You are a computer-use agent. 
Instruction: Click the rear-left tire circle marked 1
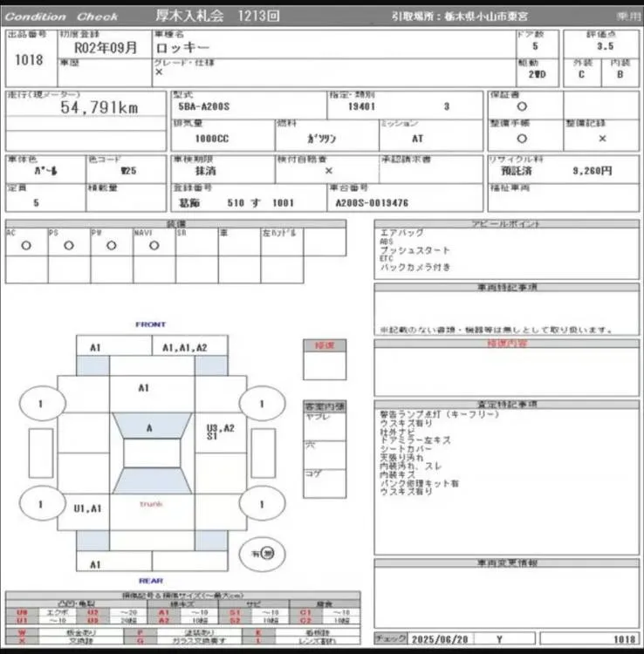40,503
